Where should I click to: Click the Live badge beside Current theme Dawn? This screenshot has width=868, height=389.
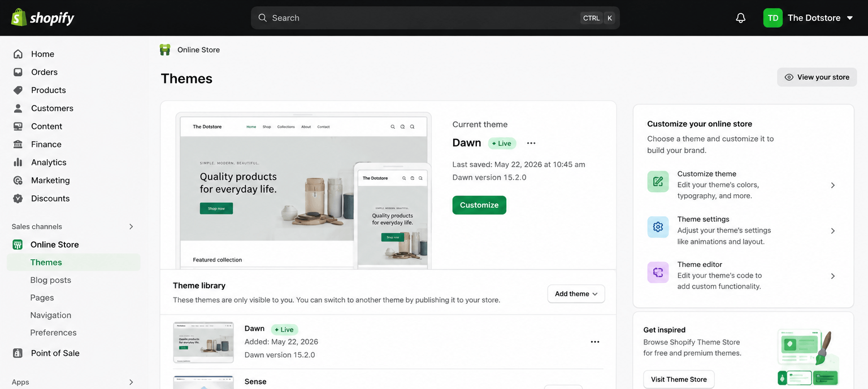(502, 143)
